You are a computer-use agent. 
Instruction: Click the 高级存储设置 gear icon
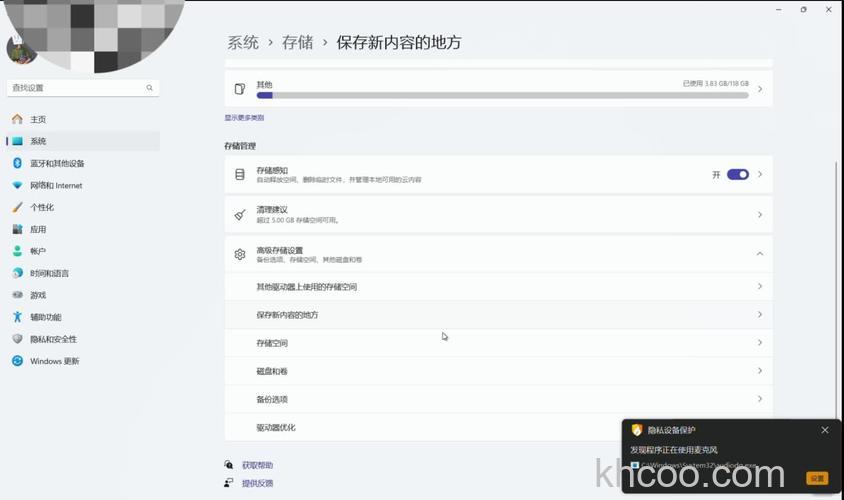(x=240, y=254)
